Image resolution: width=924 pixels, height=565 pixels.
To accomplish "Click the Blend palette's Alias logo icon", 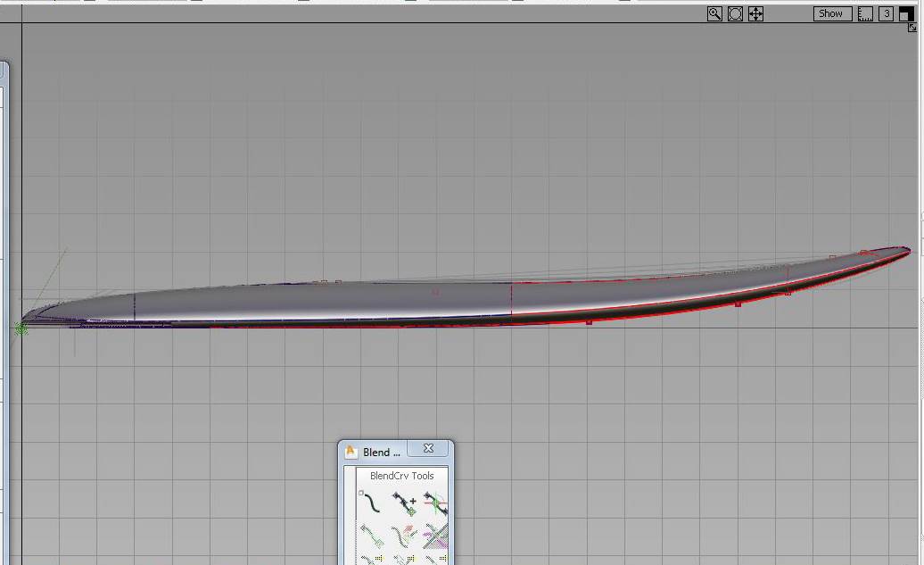I will (x=351, y=452).
